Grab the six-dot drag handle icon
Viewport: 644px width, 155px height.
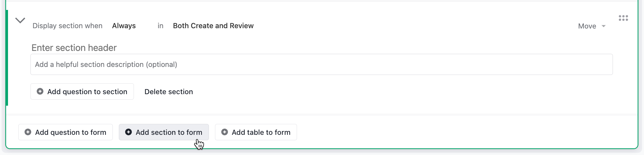(x=623, y=18)
